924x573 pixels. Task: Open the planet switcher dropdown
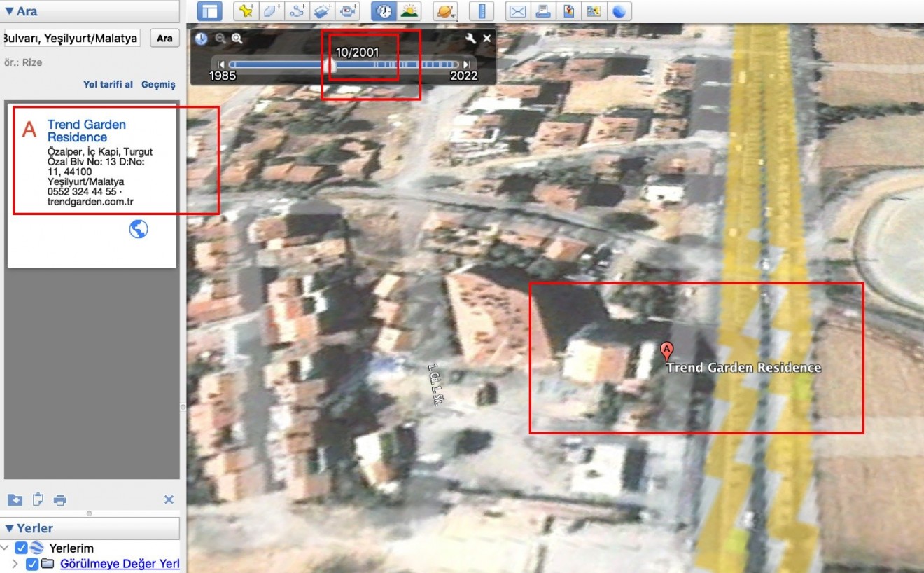coord(444,11)
